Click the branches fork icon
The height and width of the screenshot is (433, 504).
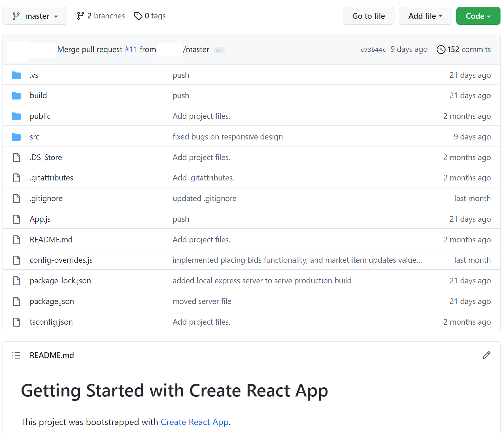(x=80, y=16)
